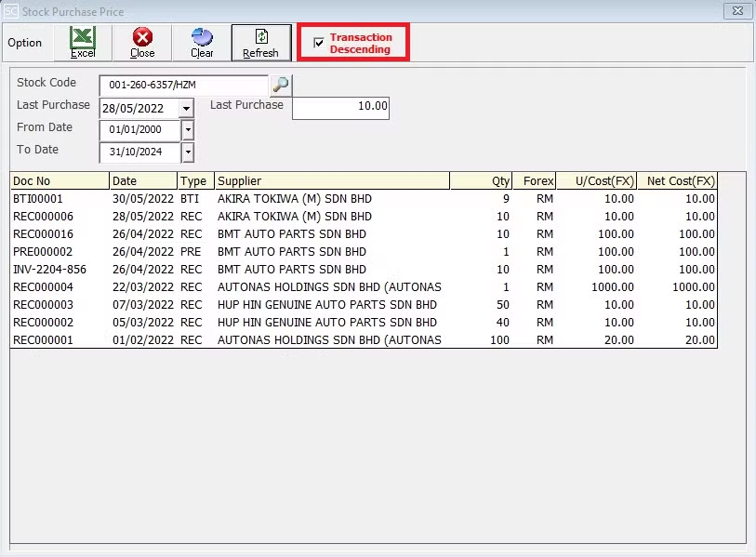Click the Clear toolbar button
This screenshot has height=557, width=756.
point(202,43)
